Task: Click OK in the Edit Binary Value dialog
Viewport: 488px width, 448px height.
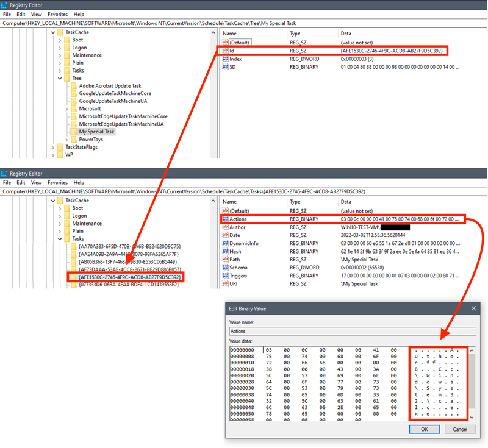Action: [424, 429]
